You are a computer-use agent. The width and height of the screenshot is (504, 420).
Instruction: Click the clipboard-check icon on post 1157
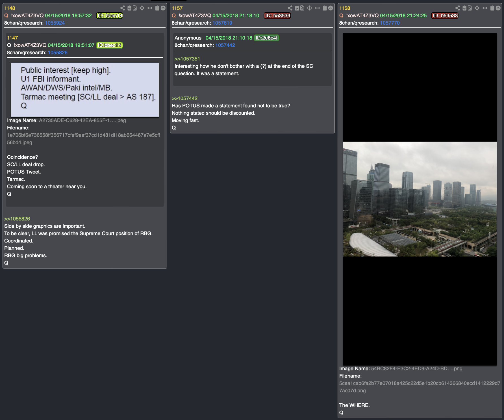click(x=297, y=8)
